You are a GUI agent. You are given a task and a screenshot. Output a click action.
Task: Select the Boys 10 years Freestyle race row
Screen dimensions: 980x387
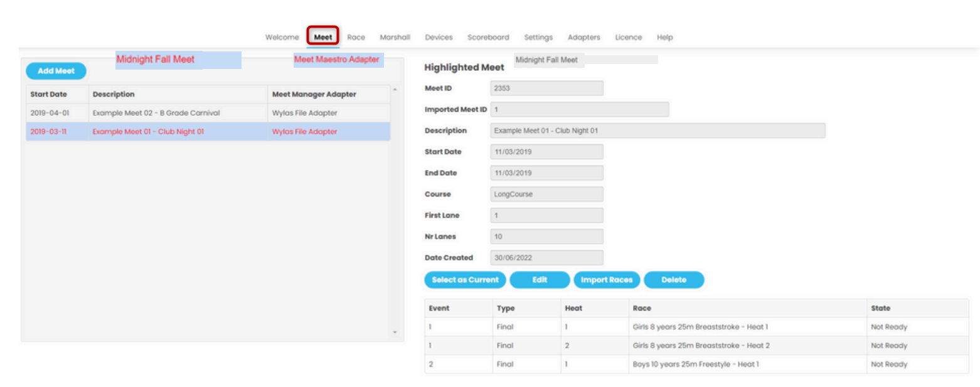[695, 364]
